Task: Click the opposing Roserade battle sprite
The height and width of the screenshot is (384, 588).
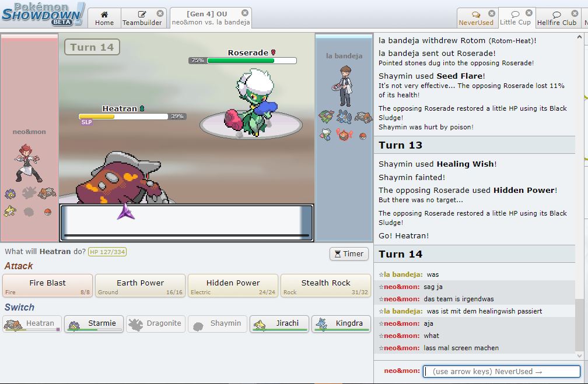Action: pos(252,103)
